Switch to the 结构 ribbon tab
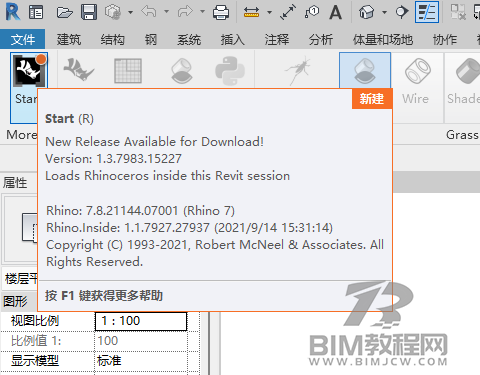The width and height of the screenshot is (480, 375). click(x=113, y=40)
